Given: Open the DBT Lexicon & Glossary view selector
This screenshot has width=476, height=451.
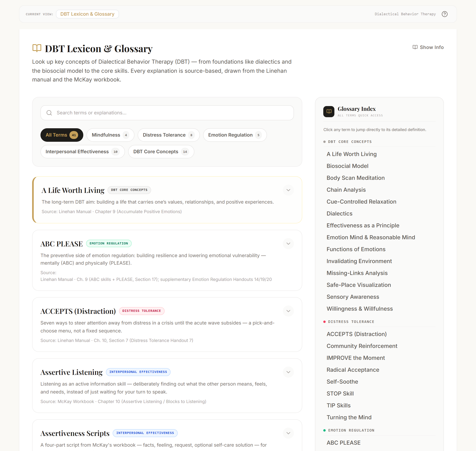Looking at the screenshot, I should (x=87, y=14).
